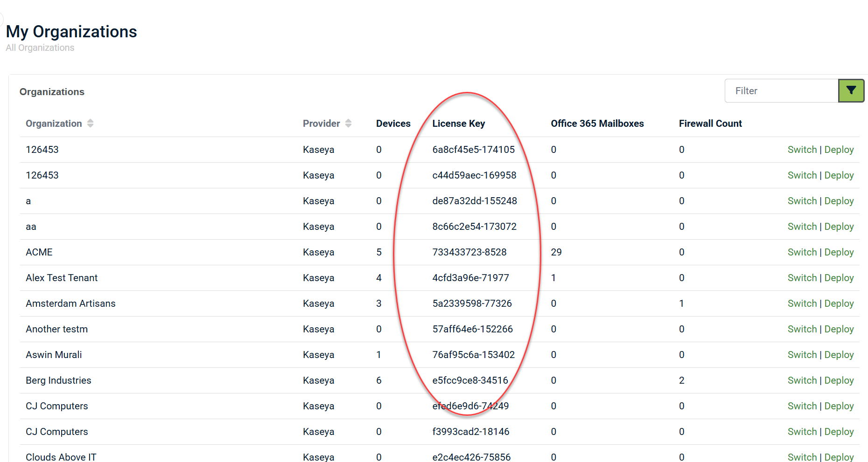Type in the Filter input field
This screenshot has width=868, height=462.
(781, 91)
